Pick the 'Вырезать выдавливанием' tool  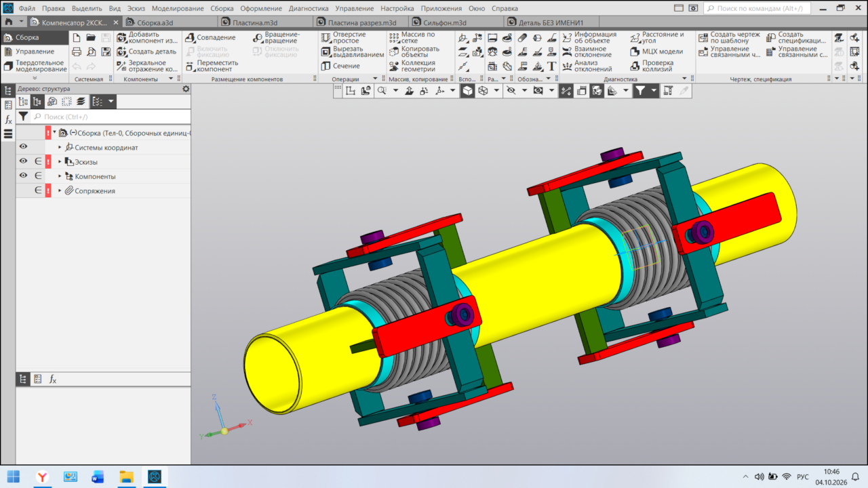pyautogui.click(x=353, y=52)
